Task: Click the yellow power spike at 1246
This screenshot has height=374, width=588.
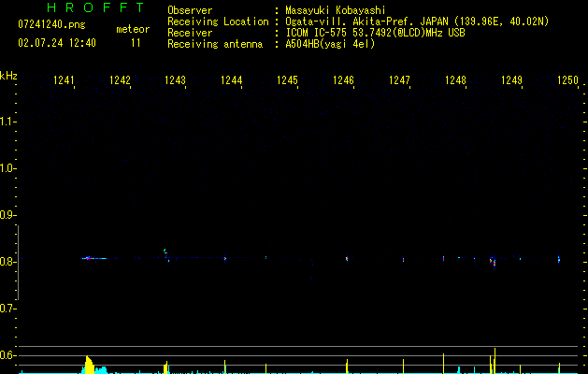Action: (x=347, y=367)
